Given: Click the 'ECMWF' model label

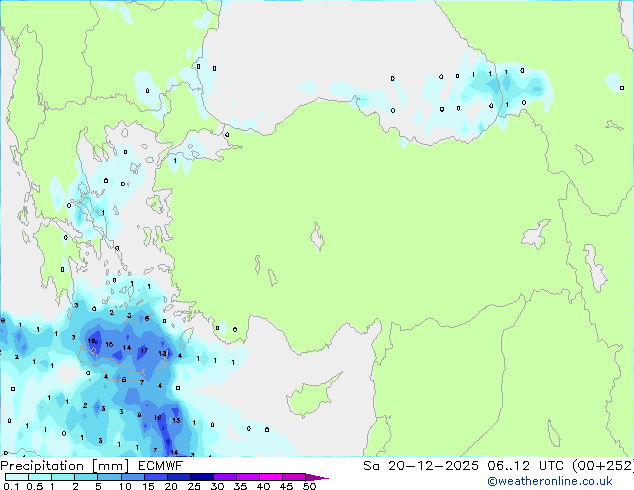Looking at the screenshot, I should click(160, 466).
